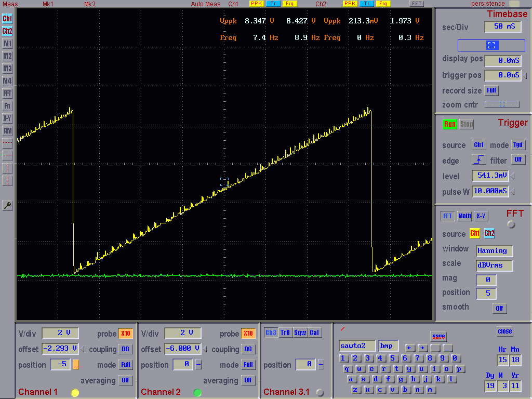Click the FFT button in left sidebar

[x=7, y=94]
